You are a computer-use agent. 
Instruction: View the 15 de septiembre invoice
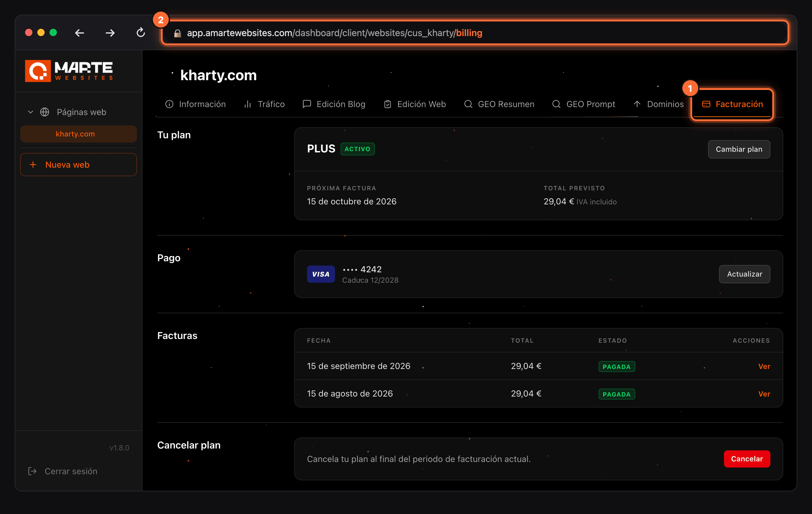pyautogui.click(x=764, y=366)
